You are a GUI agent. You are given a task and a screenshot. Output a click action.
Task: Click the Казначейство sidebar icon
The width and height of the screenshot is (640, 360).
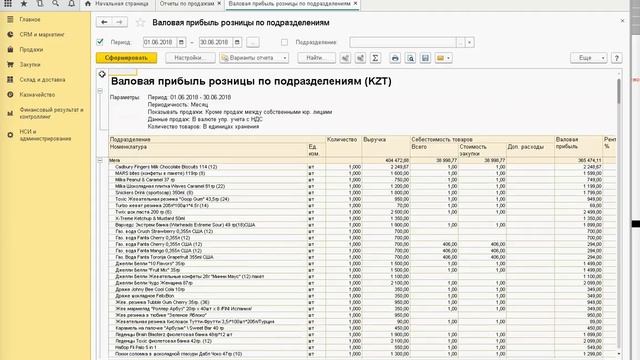(x=10, y=95)
